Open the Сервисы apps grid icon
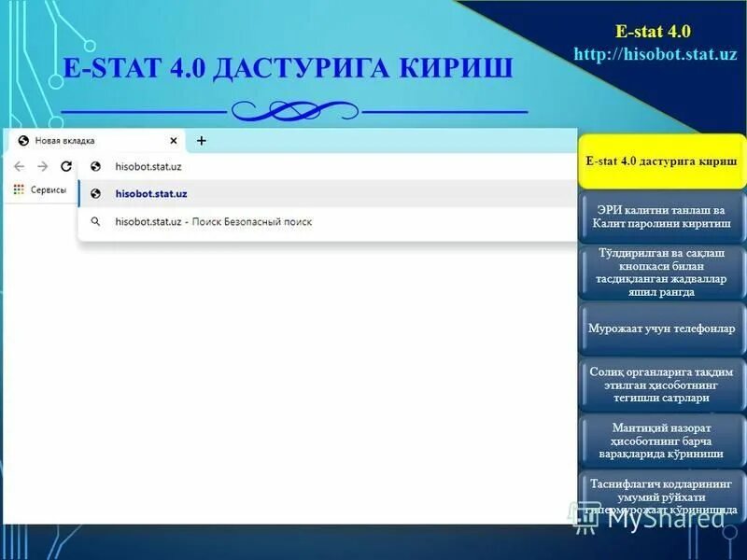Image resolution: width=747 pixels, height=560 pixels. [x=19, y=189]
